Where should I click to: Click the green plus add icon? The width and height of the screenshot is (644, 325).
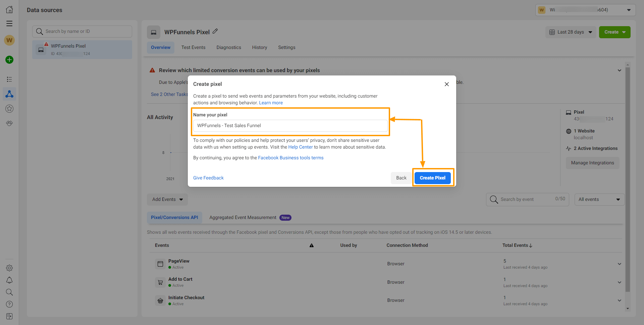pyautogui.click(x=9, y=60)
